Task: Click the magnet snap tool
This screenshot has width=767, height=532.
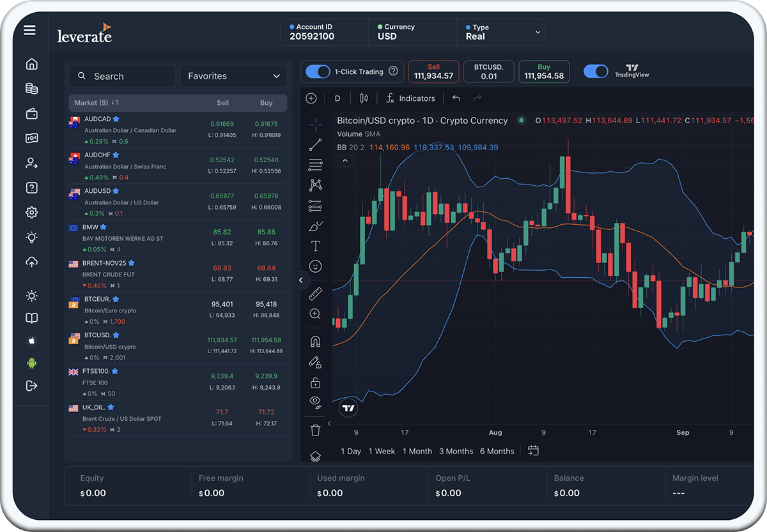Action: click(315, 341)
